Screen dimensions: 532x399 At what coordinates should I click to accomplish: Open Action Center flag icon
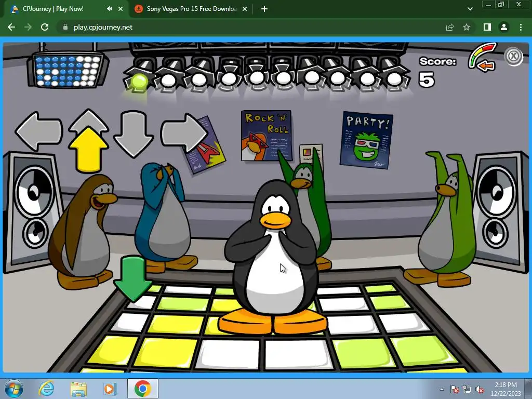(x=455, y=389)
